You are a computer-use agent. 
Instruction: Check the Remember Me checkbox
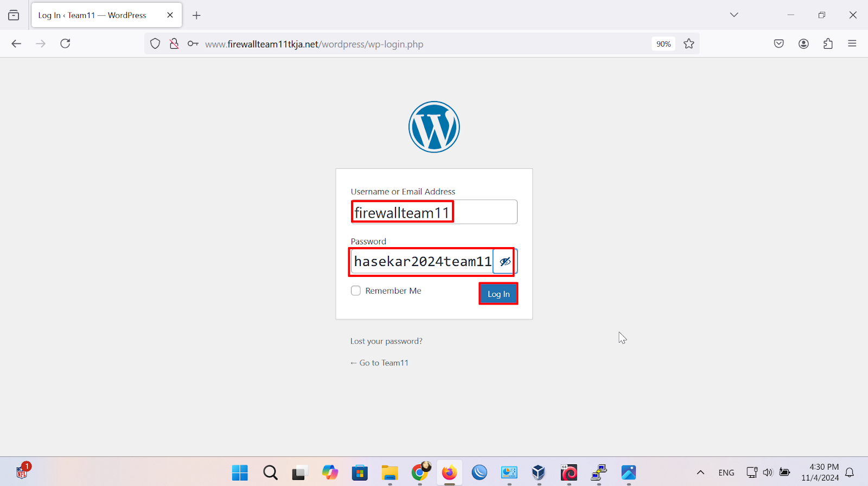click(356, 291)
